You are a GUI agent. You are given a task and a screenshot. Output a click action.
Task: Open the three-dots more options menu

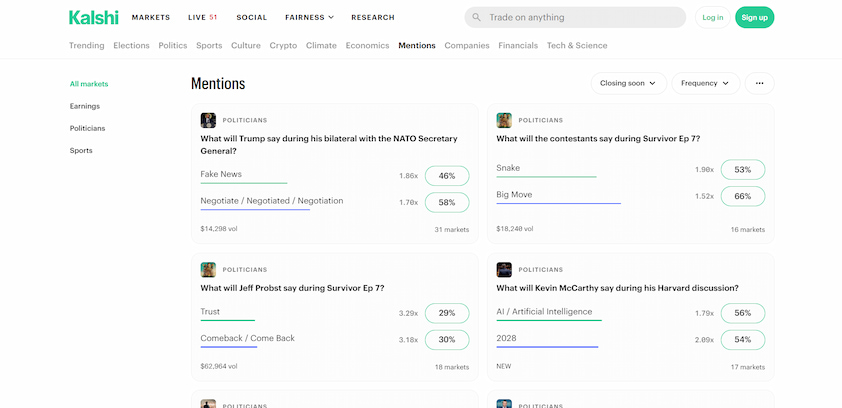point(759,83)
